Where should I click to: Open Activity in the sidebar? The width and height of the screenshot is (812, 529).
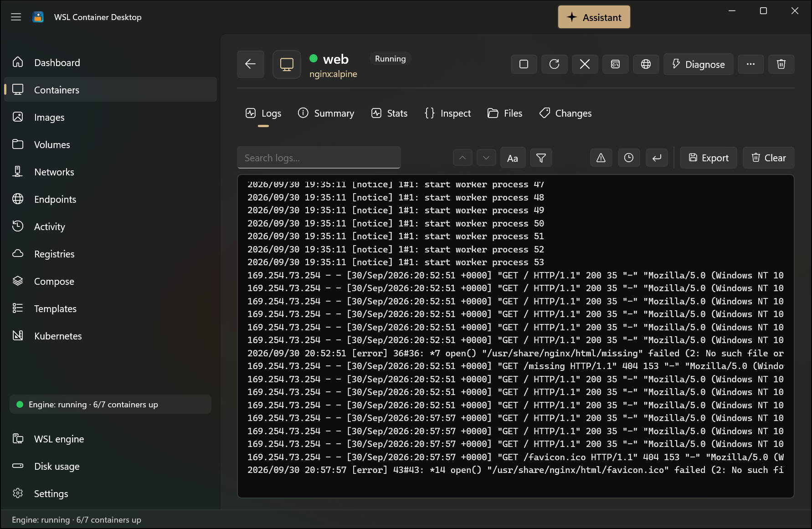(110, 226)
